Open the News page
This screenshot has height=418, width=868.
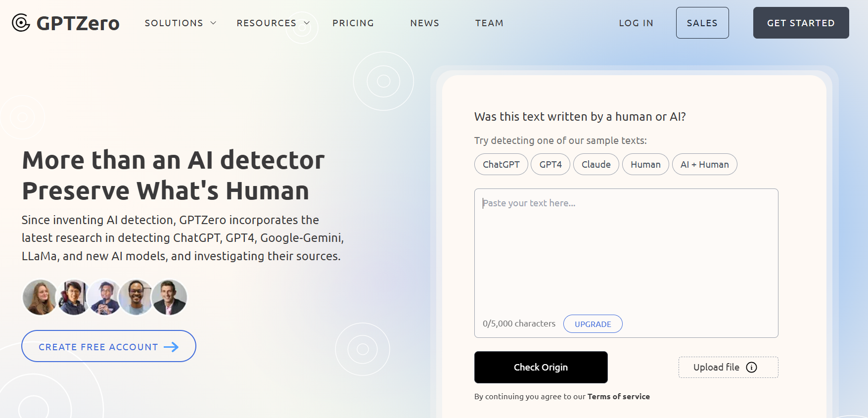point(425,23)
